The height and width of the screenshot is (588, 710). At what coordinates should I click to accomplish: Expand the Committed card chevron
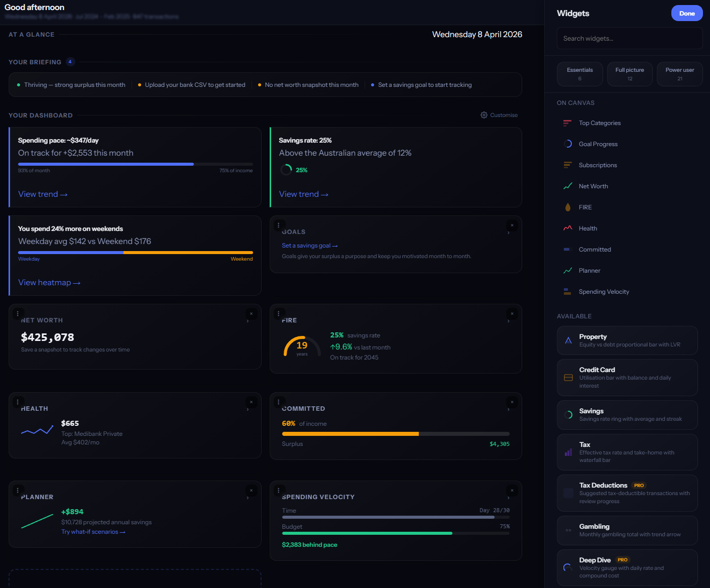tap(509, 410)
